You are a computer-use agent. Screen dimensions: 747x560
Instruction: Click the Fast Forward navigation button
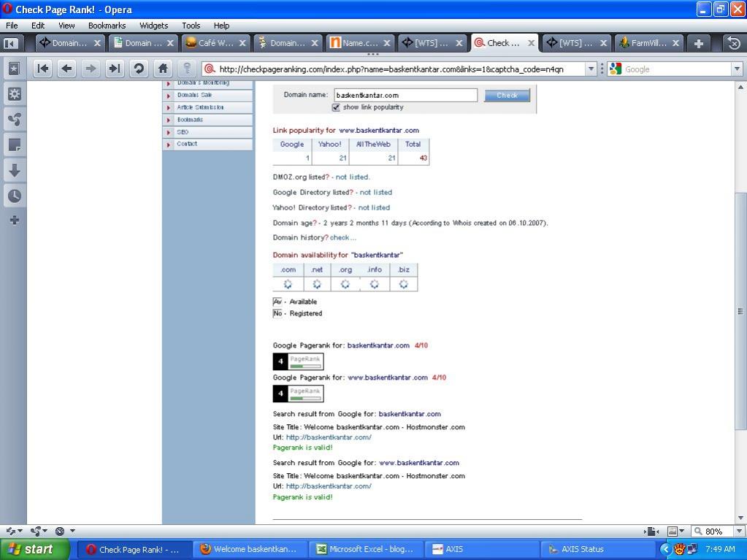click(x=115, y=69)
